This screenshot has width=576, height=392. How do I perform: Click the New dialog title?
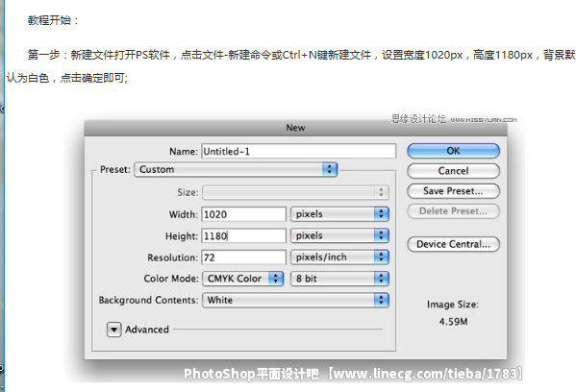coord(296,128)
